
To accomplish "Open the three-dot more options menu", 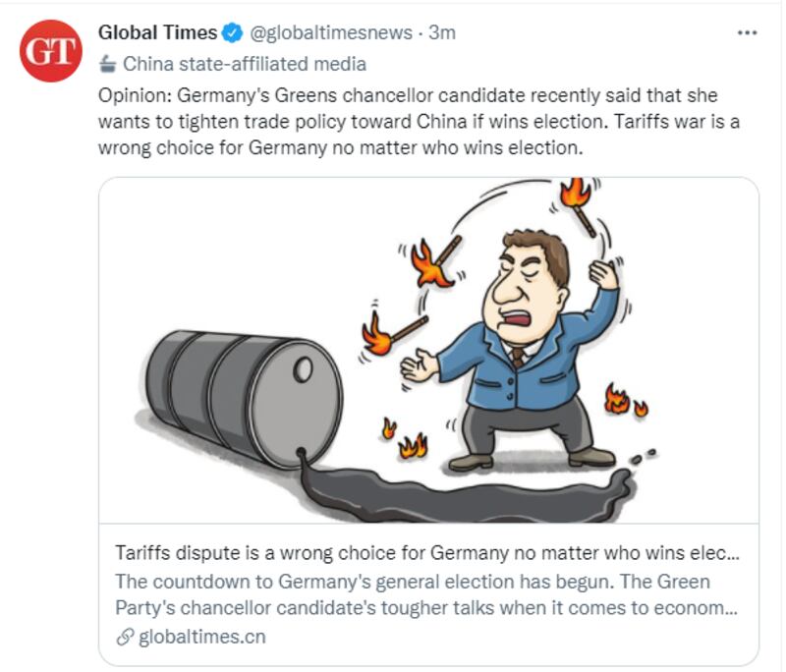I will coord(747,33).
